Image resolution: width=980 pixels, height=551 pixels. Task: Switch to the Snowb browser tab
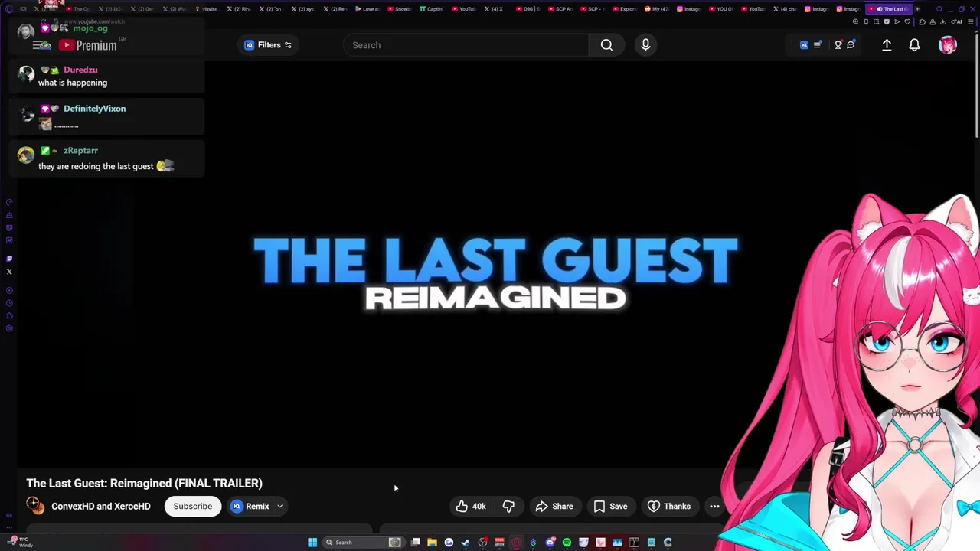(x=400, y=9)
